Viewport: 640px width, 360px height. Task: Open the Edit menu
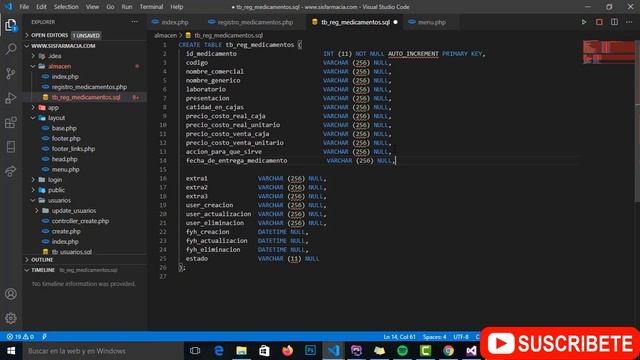point(41,7)
